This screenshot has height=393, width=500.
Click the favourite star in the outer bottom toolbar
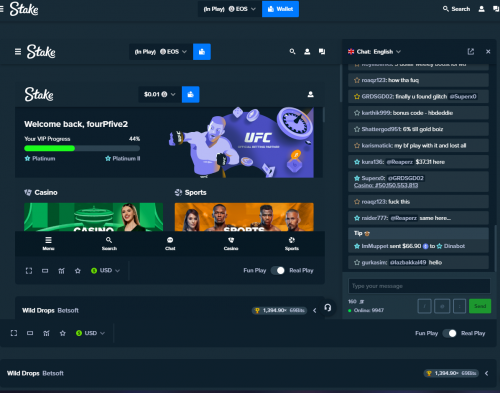[63, 333]
